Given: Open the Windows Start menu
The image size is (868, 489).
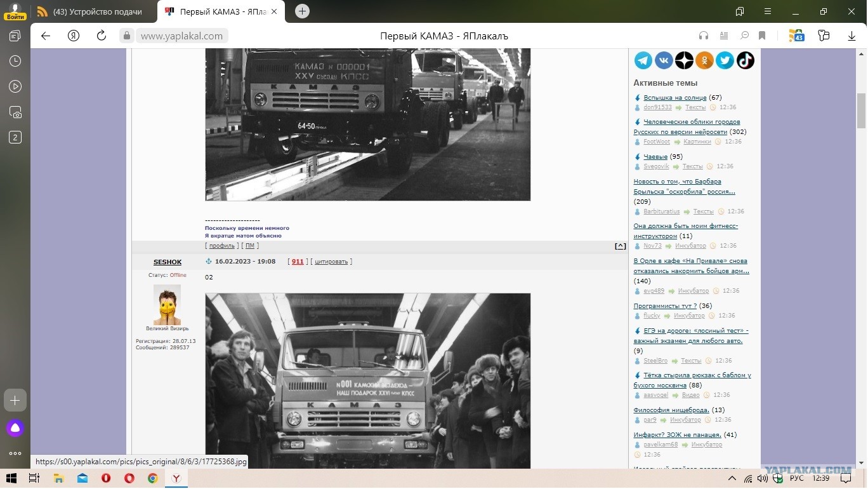Looking at the screenshot, I should coord(11,478).
